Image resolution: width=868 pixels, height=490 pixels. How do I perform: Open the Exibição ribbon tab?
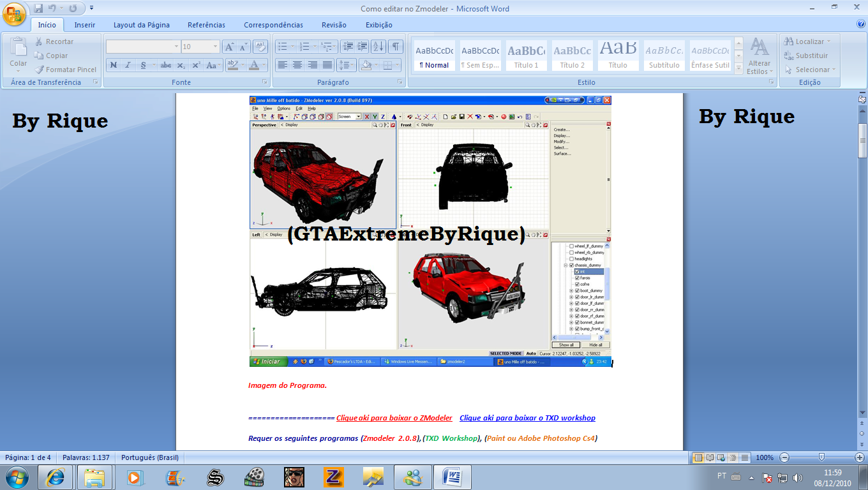point(378,24)
